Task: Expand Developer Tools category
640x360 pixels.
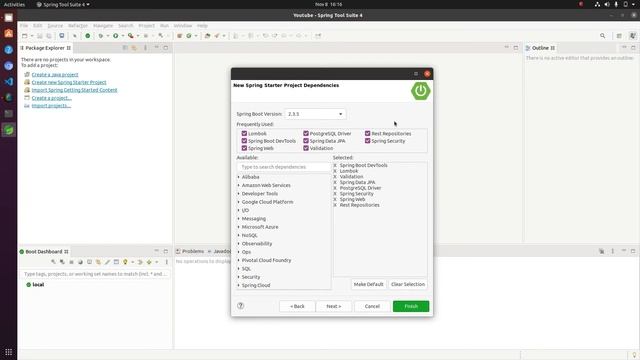Action: click(x=239, y=194)
